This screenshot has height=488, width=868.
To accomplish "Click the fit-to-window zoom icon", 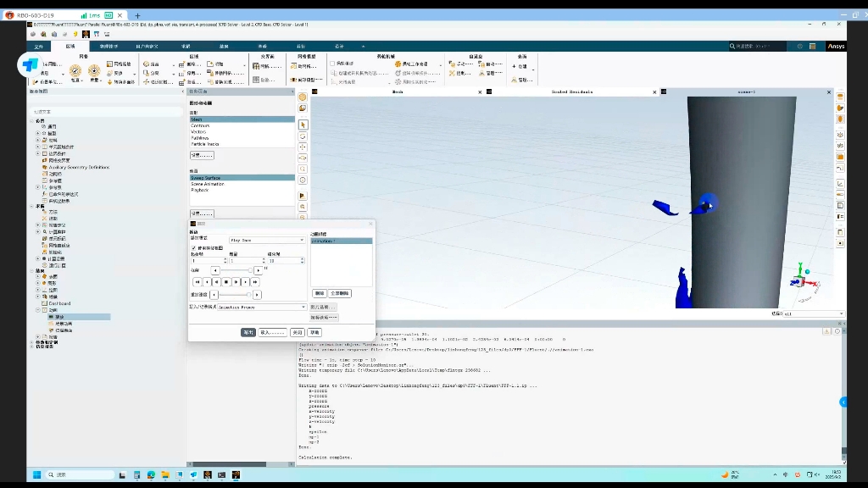I will pos(303,207).
